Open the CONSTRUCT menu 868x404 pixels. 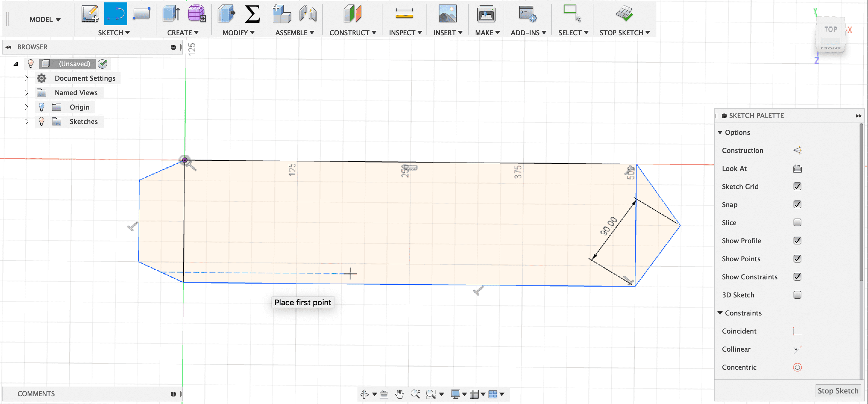click(352, 33)
